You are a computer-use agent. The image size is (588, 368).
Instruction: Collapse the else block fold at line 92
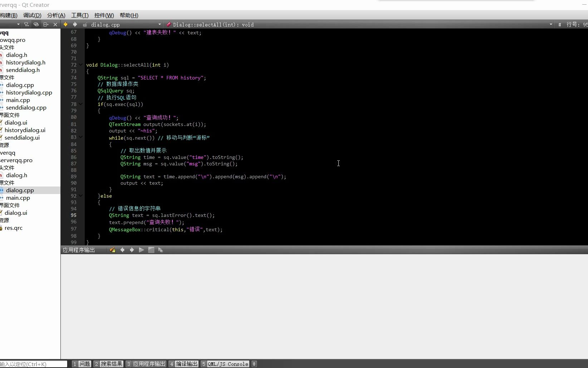click(x=81, y=196)
